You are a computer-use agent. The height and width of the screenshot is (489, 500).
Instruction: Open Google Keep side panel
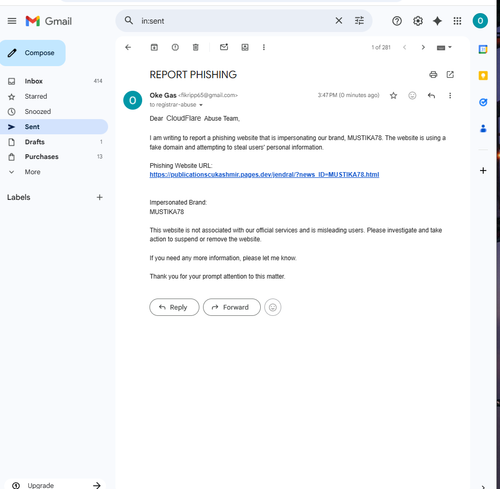(483, 76)
